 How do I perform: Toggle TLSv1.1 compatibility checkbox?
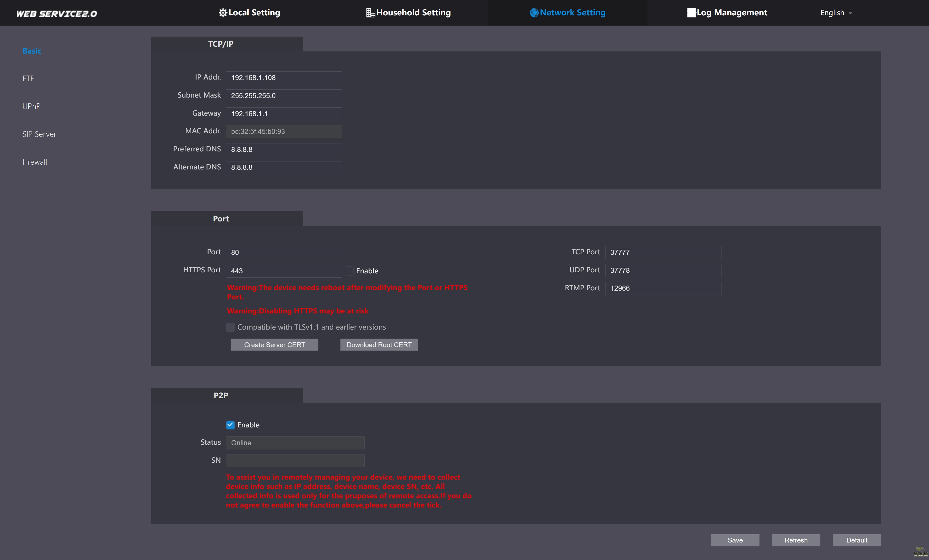tap(230, 327)
